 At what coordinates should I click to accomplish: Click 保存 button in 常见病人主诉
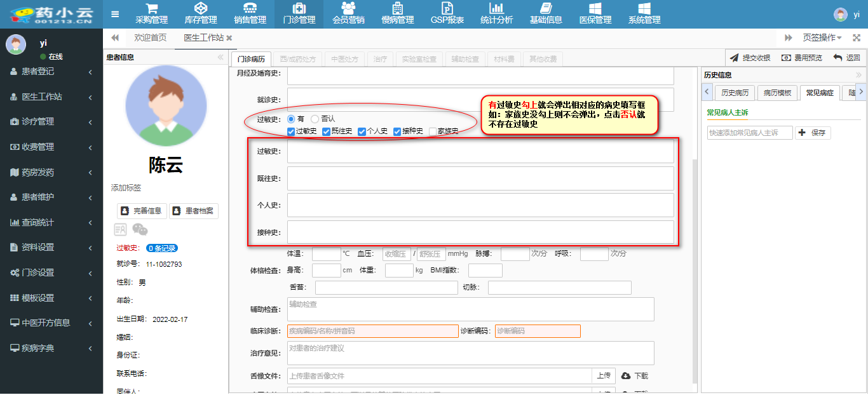click(x=813, y=133)
